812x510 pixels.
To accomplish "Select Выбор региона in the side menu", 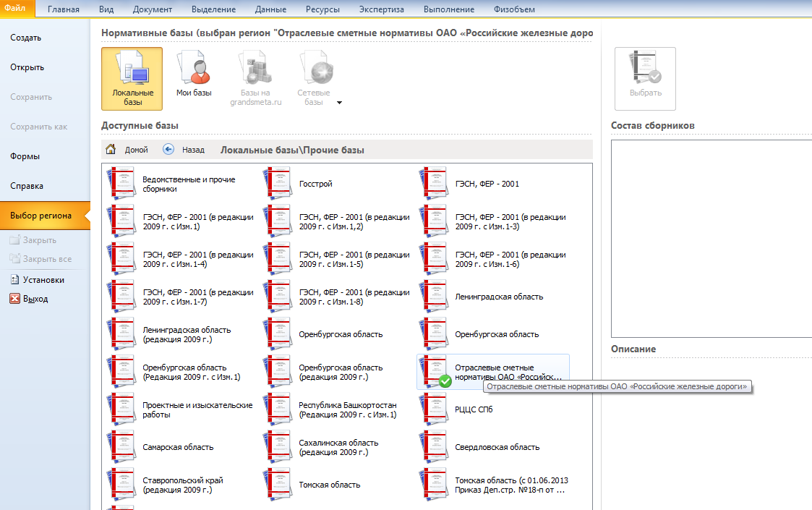I will 45,216.
